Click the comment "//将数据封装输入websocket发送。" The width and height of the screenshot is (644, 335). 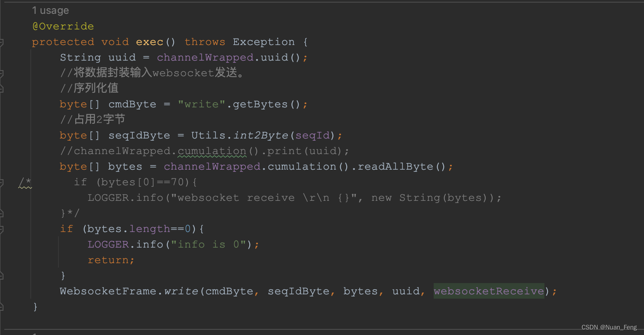pos(153,73)
